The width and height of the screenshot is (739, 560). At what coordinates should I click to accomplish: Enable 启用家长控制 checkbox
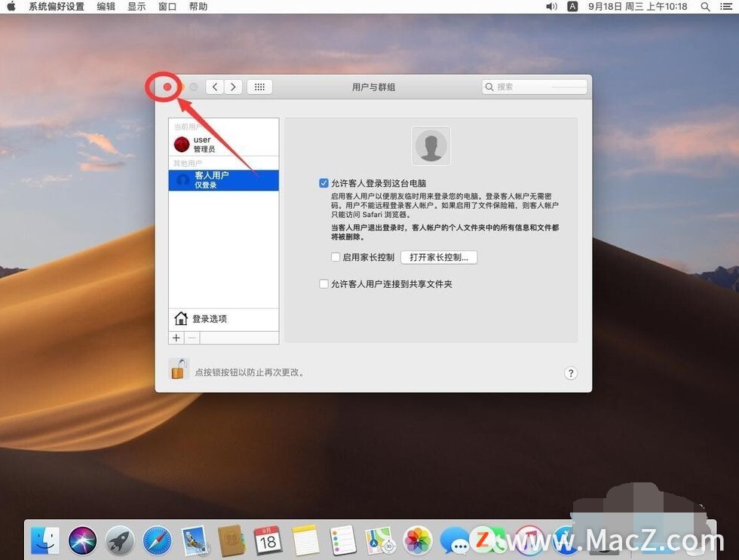pyautogui.click(x=336, y=257)
